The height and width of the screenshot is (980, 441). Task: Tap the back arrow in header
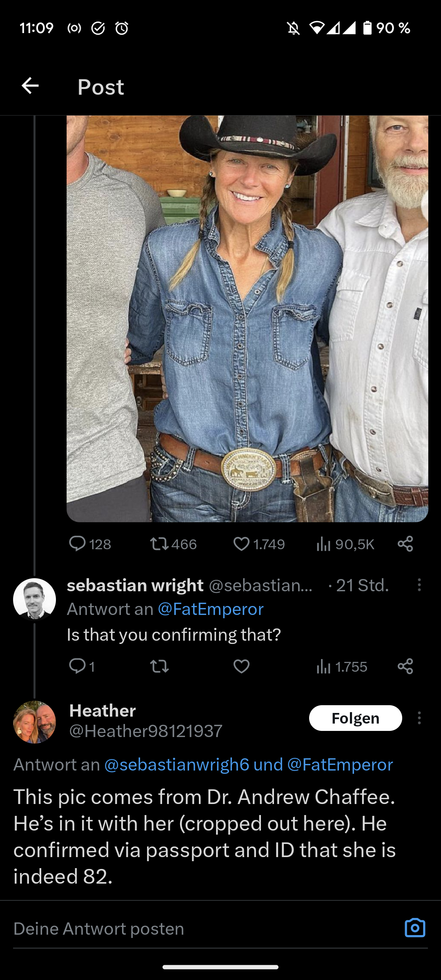tap(30, 86)
